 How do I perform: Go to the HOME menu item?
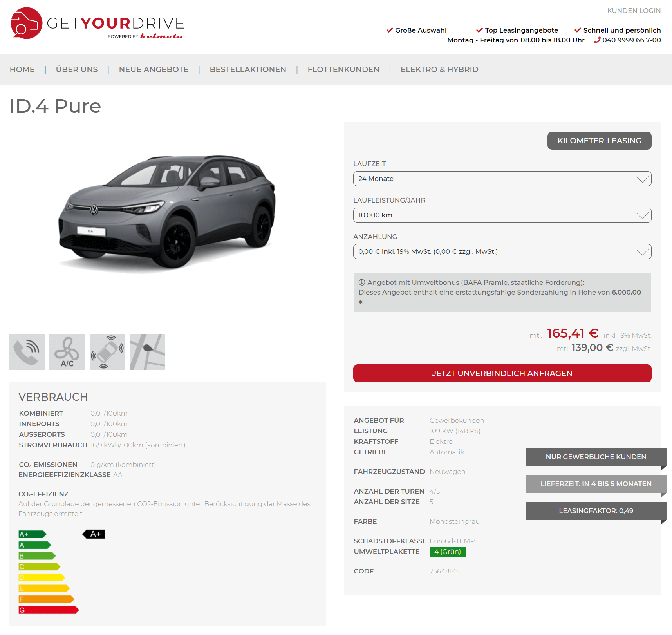pos(22,69)
